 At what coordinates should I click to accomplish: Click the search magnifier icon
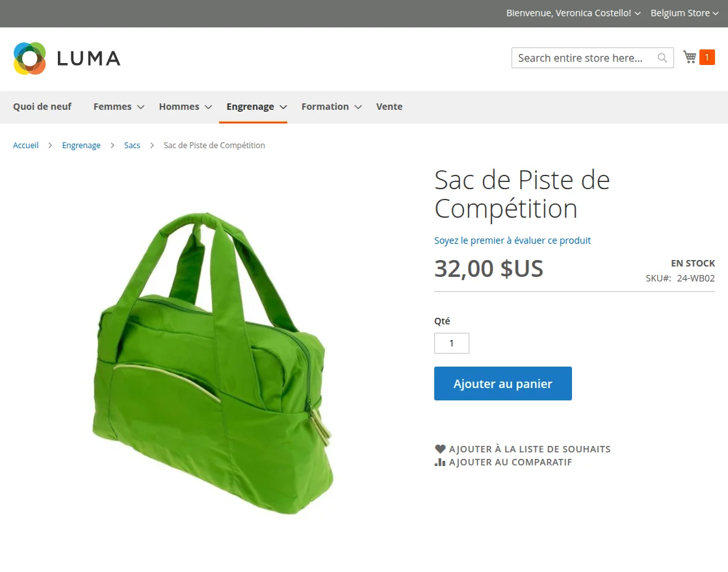[662, 58]
